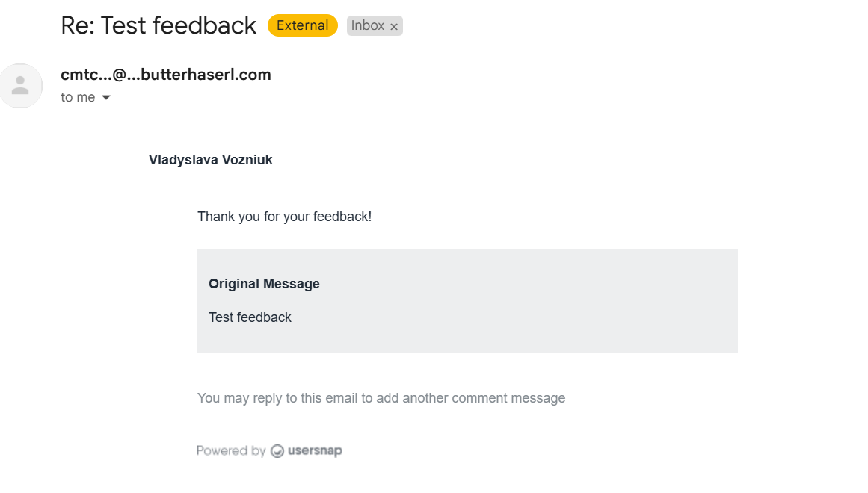
Task: Click the Inbox label chip
Action: point(375,25)
